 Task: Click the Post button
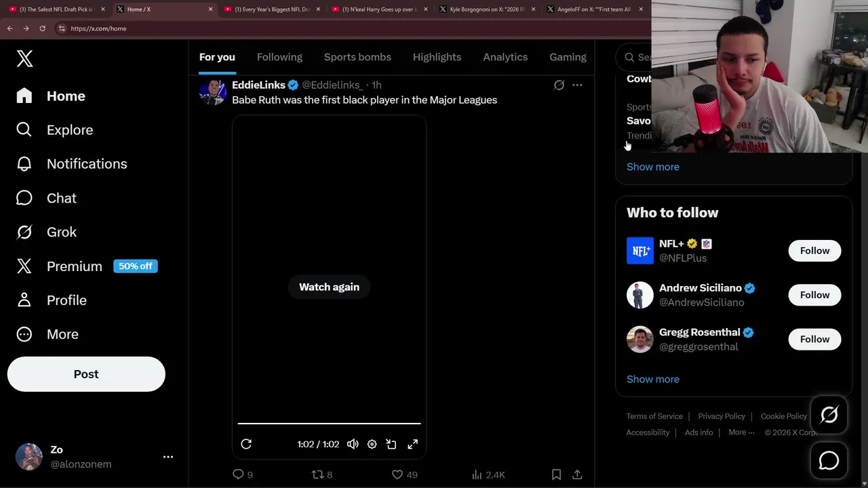click(x=86, y=374)
